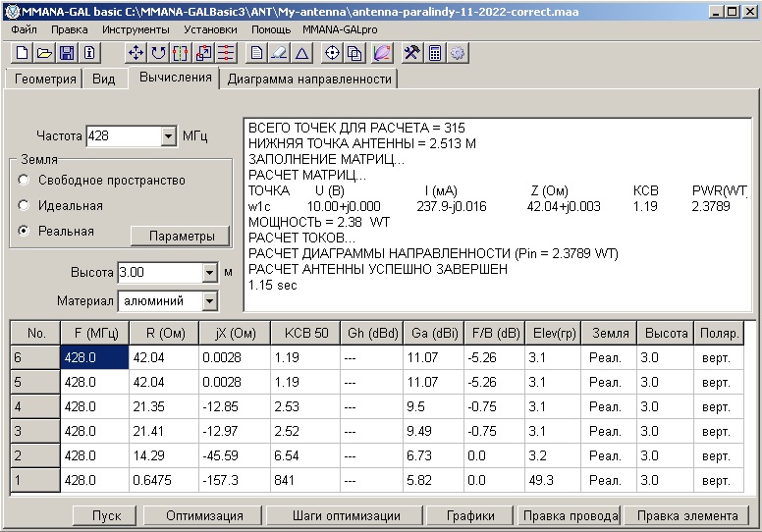Click row number 1 header in results table
Viewport: 762px width, 532px height.
click(x=35, y=480)
